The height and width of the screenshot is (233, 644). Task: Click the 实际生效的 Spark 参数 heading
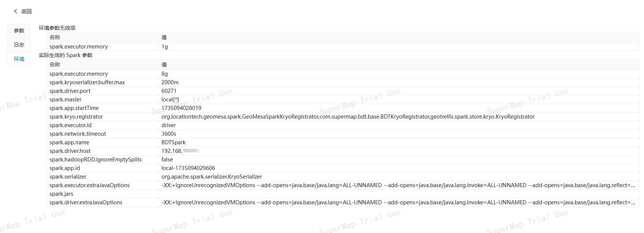(66, 55)
